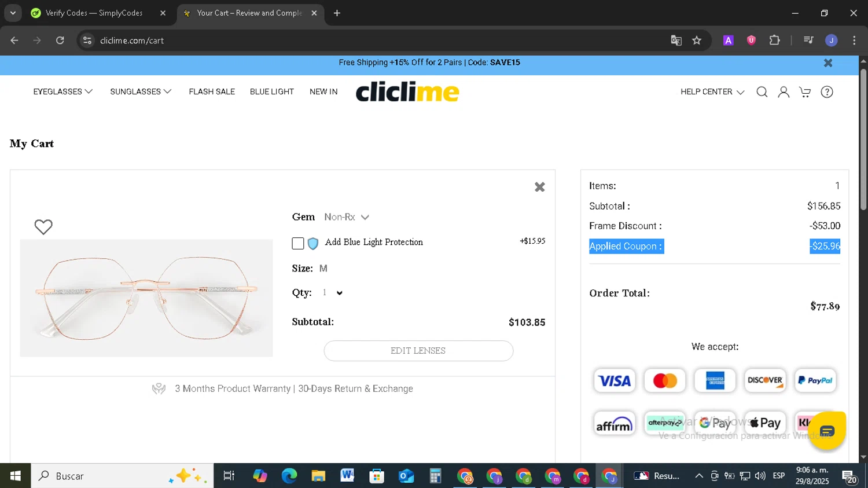Open the uBlock shield extension icon
Viewport: 868px width, 488px height.
coord(751,41)
